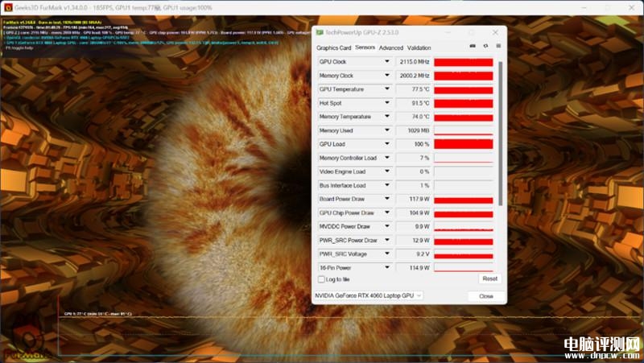Image resolution: width=644 pixels, height=363 pixels.
Task: Click the Hot Spot temperature graph bar
Action: [x=464, y=103]
